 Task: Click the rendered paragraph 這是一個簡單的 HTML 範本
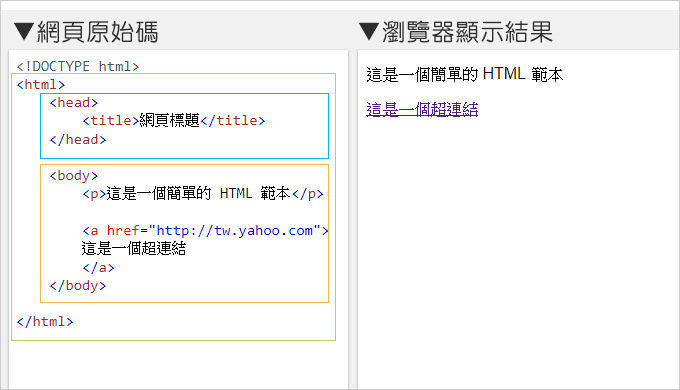click(x=464, y=74)
